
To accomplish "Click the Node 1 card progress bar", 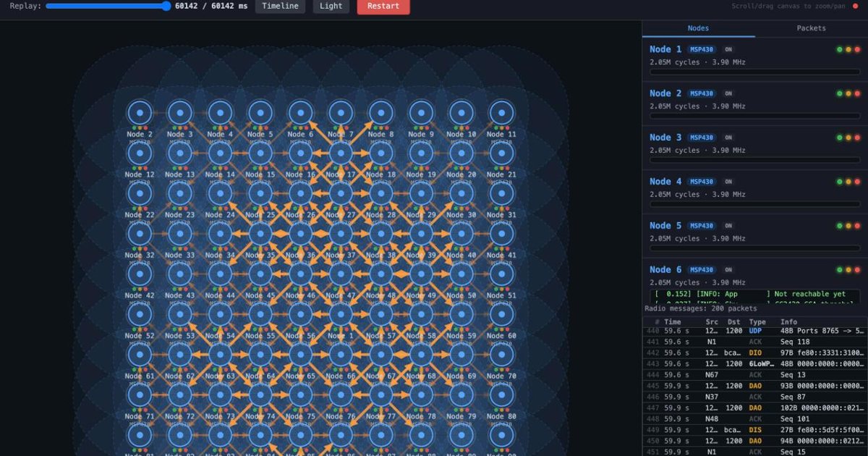I will [x=754, y=72].
